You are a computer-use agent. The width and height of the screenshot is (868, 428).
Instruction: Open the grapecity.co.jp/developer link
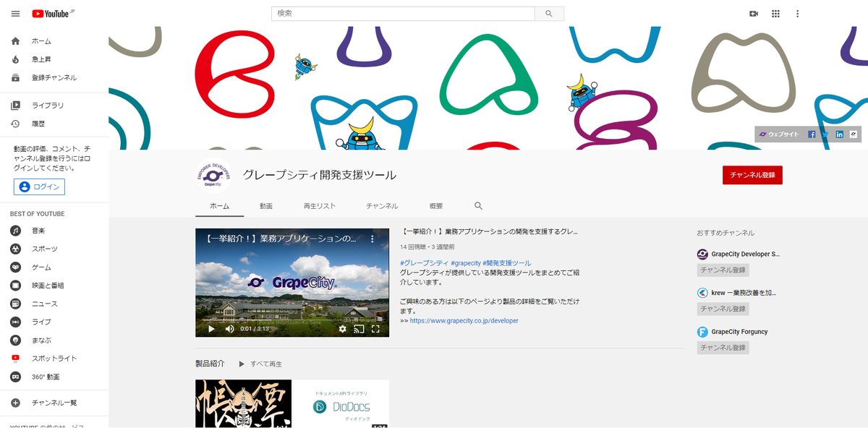coord(464,320)
